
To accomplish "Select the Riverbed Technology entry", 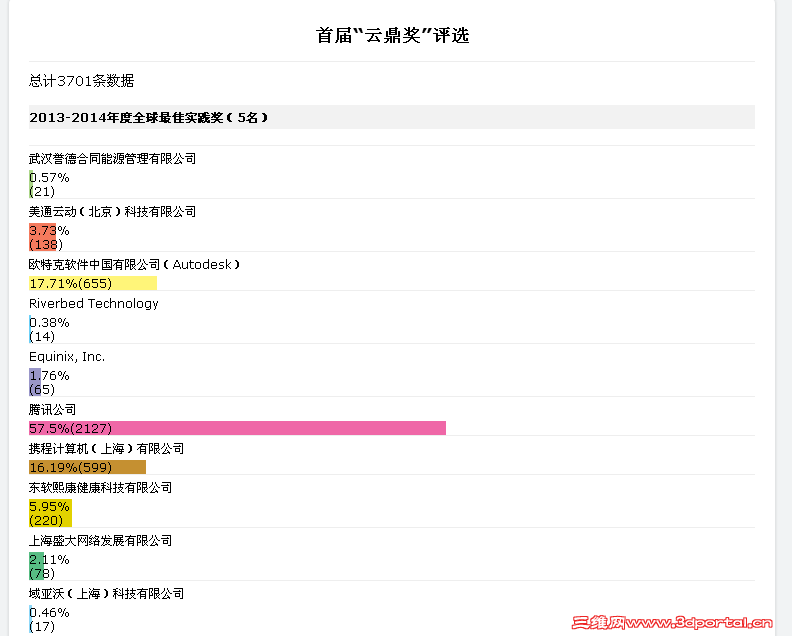I will pos(94,304).
